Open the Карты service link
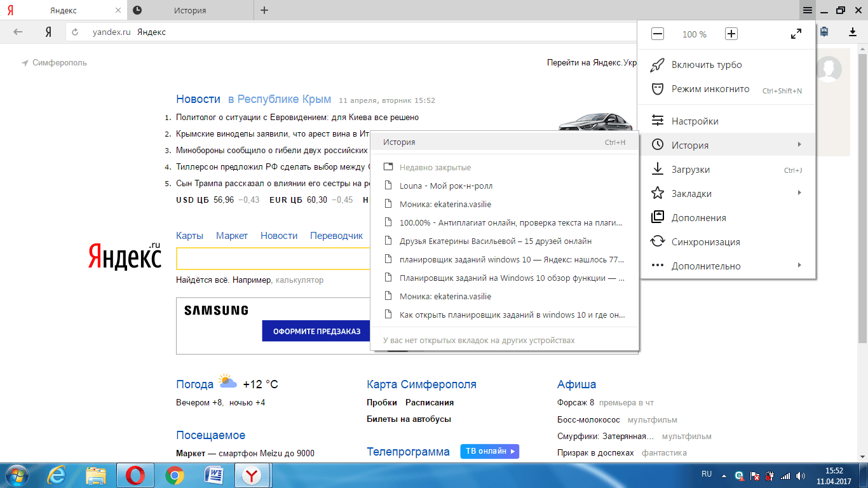The image size is (868, 488). point(189,236)
